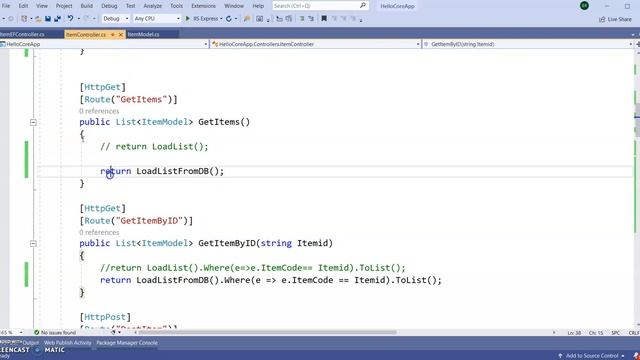640x360 pixels.
Task: Open the undo history dropdown arrow
Action: (x=79, y=19)
